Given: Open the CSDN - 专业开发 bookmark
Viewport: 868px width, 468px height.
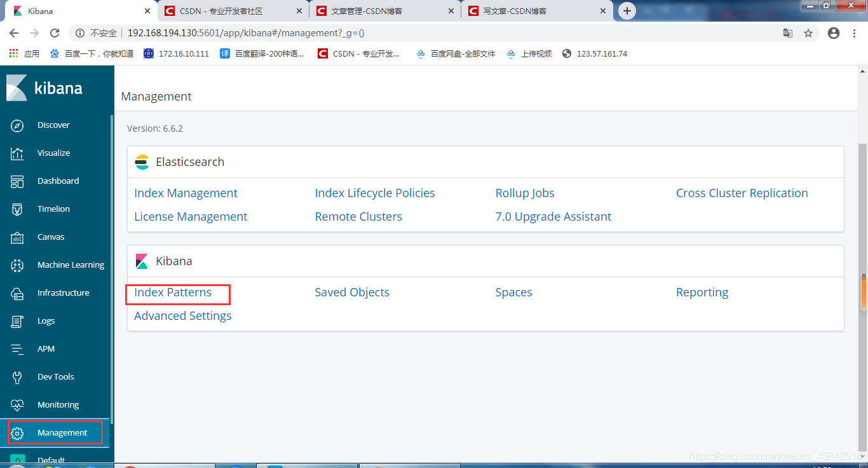Looking at the screenshot, I should [359, 53].
